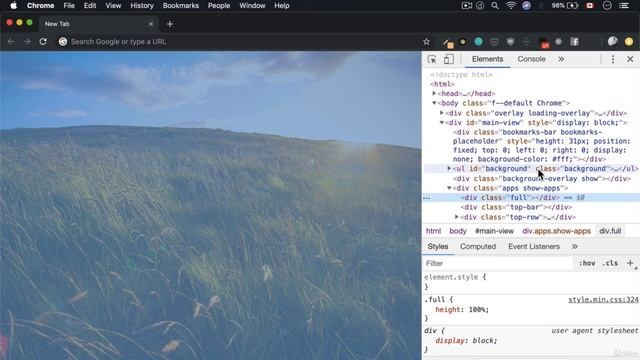
Task: Click the div.full breadcrumb
Action: tap(610, 231)
